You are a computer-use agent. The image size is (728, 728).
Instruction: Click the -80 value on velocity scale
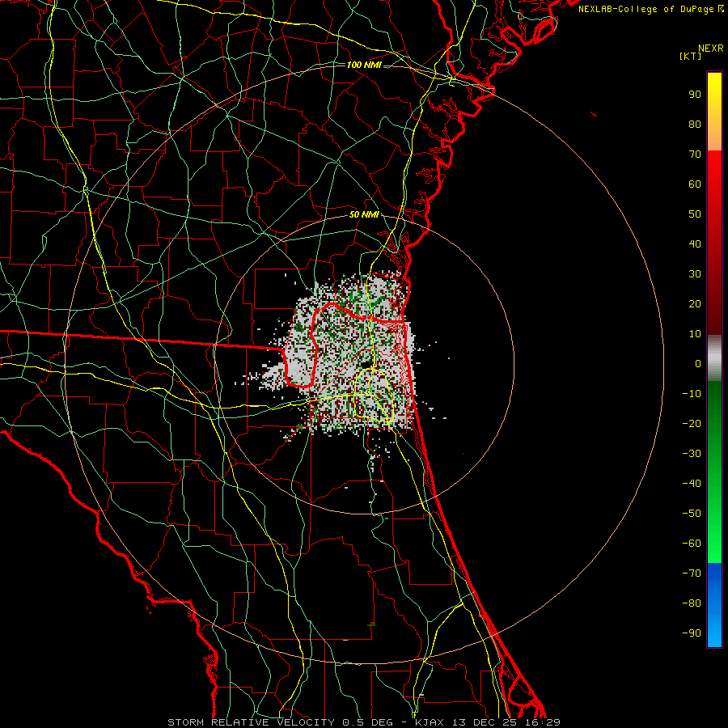pos(692,603)
